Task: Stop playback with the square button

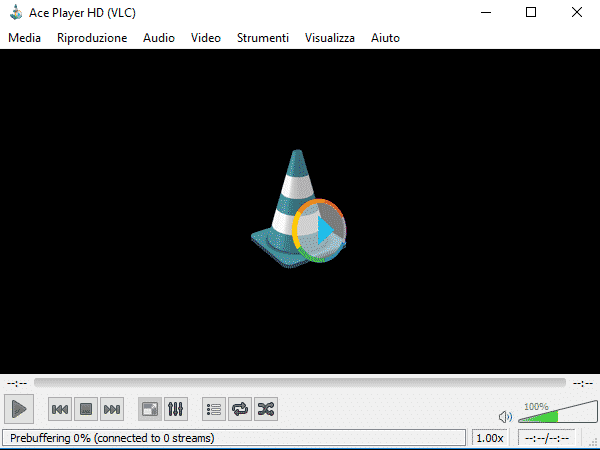Action: point(86,409)
